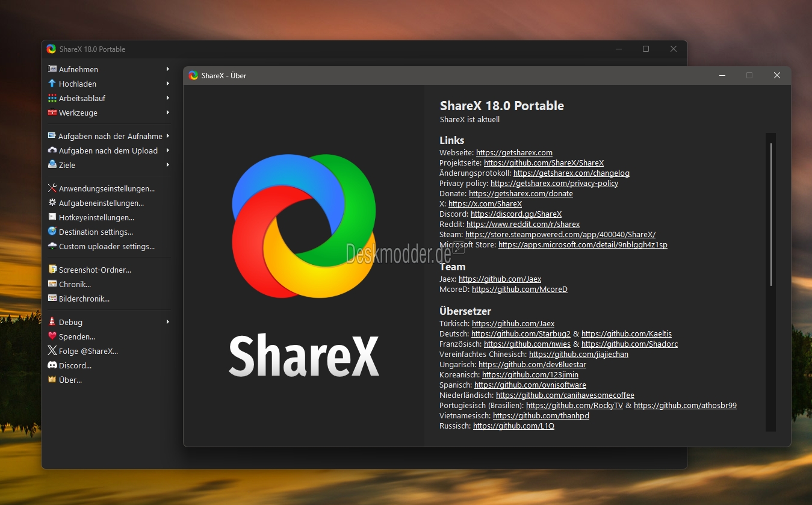
Task: Click the Bilderchronik image history icon
Action: 52,299
